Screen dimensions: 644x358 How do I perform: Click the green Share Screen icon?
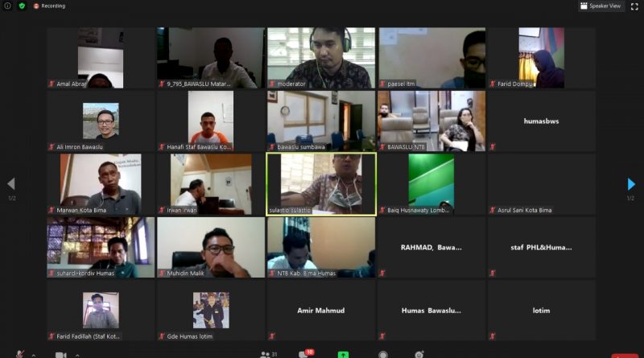click(x=343, y=355)
